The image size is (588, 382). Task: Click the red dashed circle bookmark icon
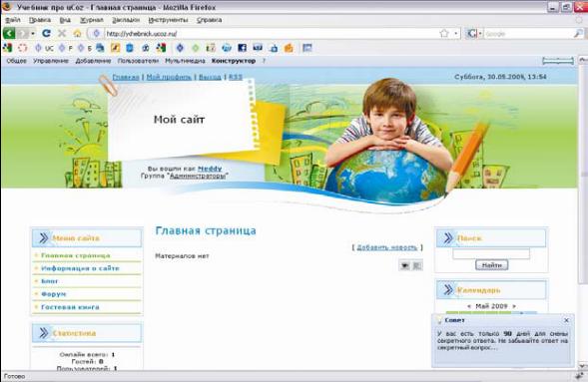point(23,48)
